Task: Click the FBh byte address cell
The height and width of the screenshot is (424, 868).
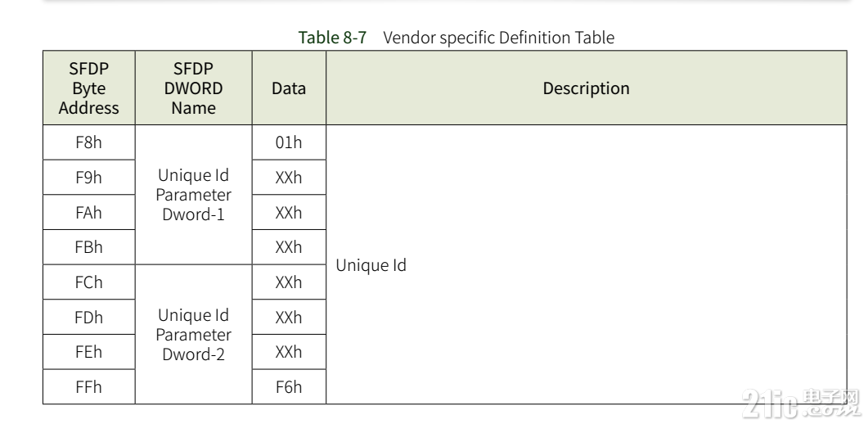Action: coord(89,247)
